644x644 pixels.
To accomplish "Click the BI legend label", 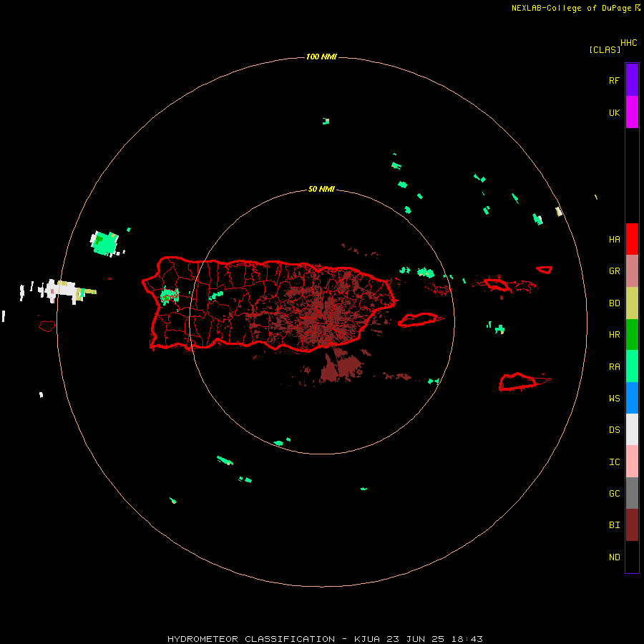I will pos(614,525).
